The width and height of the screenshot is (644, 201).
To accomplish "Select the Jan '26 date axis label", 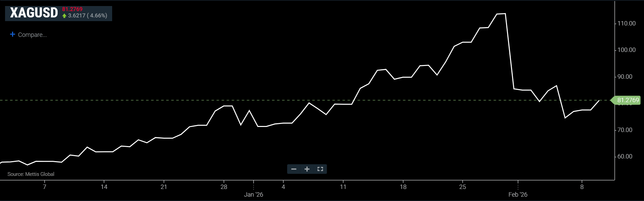I will [x=254, y=195].
